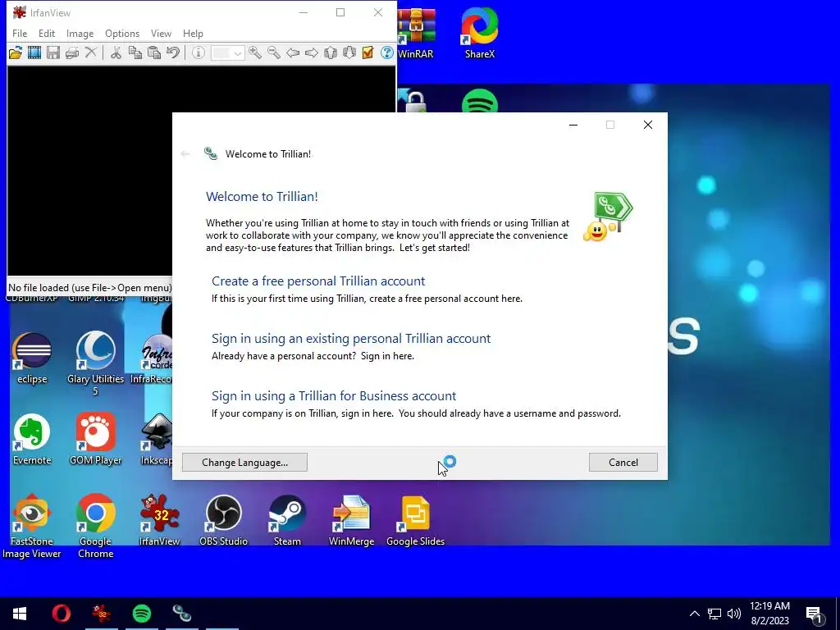Click the Google Slides desktop shortcut

tap(415, 519)
